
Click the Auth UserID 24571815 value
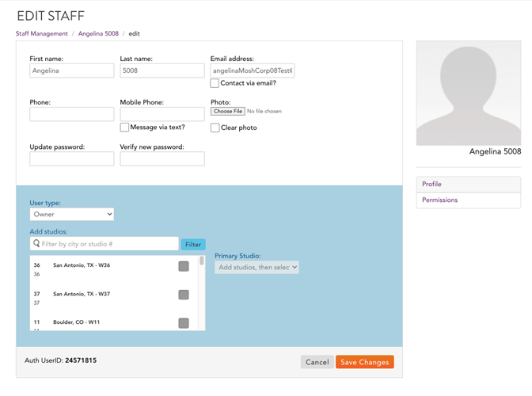point(81,360)
